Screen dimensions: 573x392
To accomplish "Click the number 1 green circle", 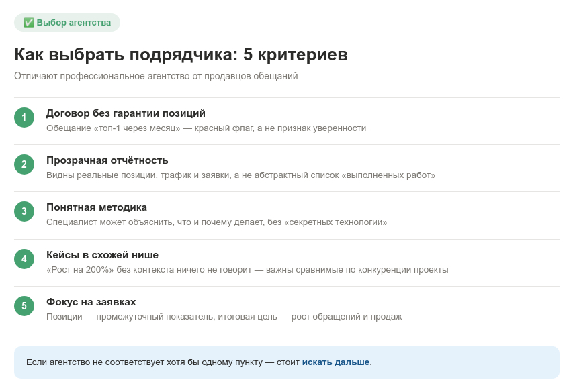I will pyautogui.click(x=24, y=117).
